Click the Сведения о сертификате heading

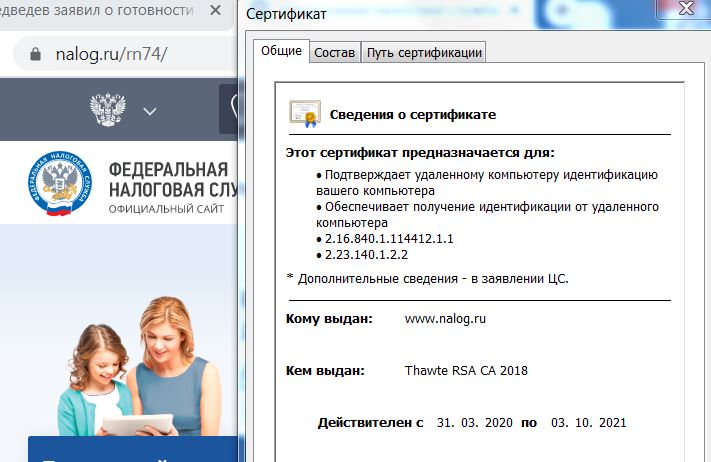[413, 115]
